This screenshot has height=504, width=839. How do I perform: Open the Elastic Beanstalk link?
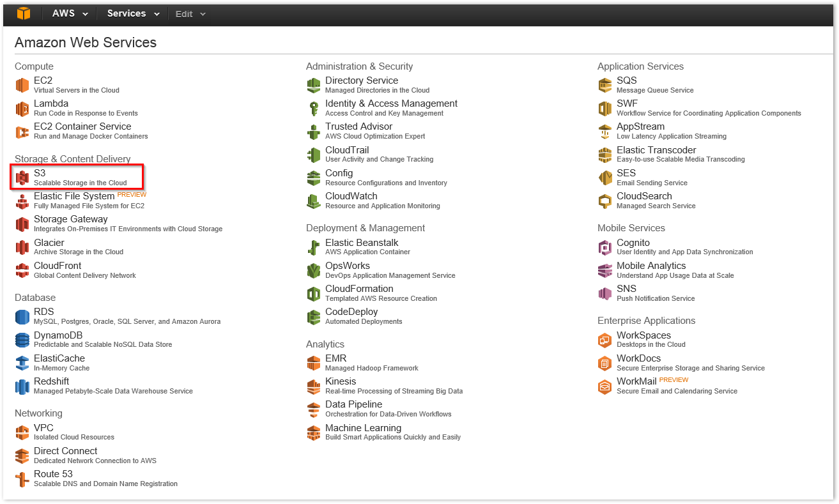[x=362, y=243]
